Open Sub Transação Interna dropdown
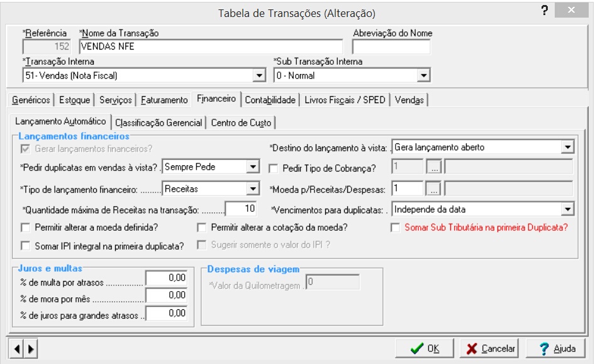Image resolution: width=595 pixels, height=364 pixels. pos(423,75)
